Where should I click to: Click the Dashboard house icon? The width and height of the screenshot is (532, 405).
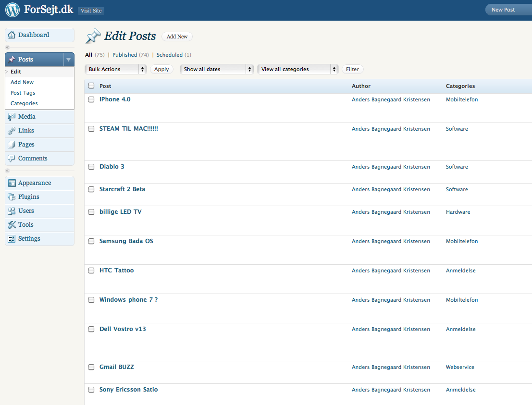point(12,35)
